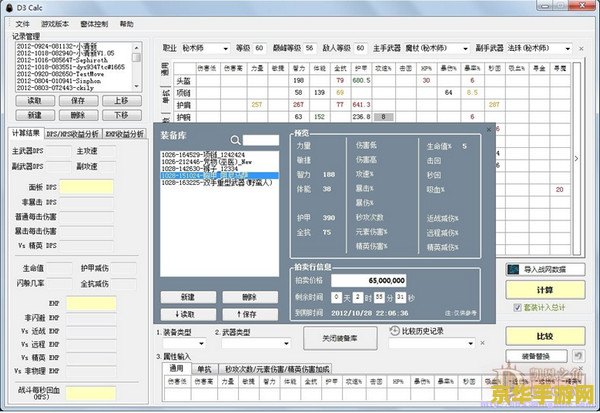600x413 pixels.
Task: Select highlighted item 1028-151024 in 装备库
Action: coord(220,176)
